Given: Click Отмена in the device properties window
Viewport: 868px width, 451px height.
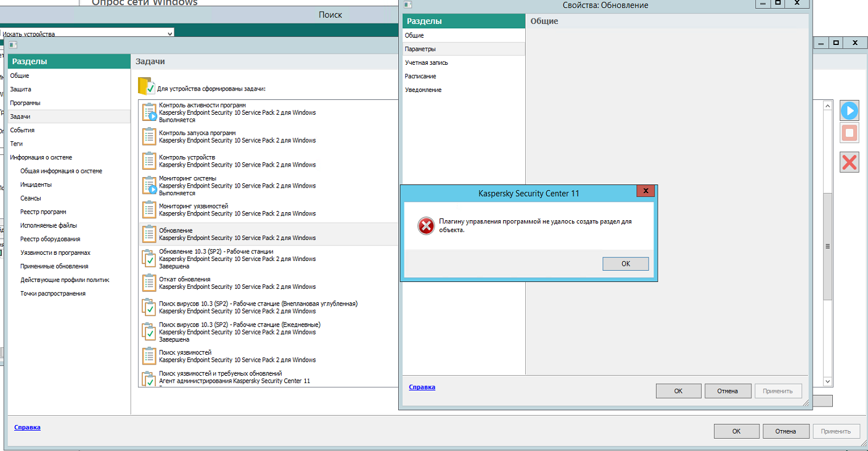Looking at the screenshot, I should tap(785, 431).
